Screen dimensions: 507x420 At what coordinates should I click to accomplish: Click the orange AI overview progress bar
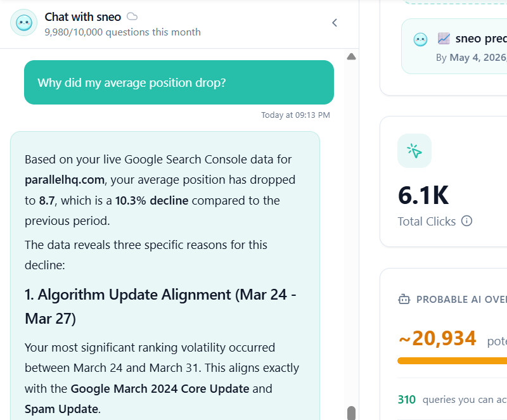[452, 361]
